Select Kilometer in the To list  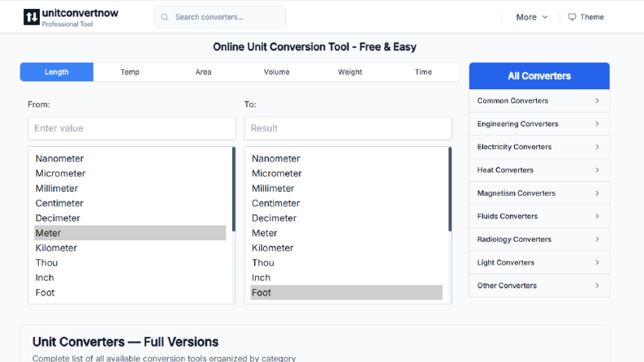[x=347, y=248]
